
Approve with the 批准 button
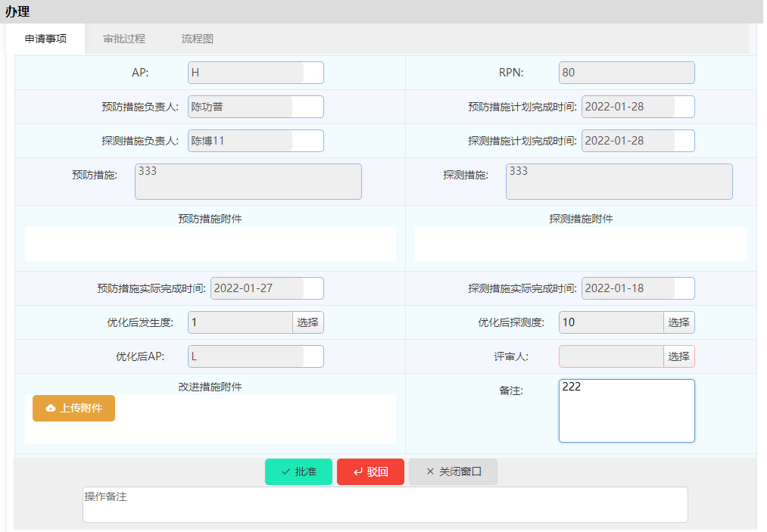(298, 471)
